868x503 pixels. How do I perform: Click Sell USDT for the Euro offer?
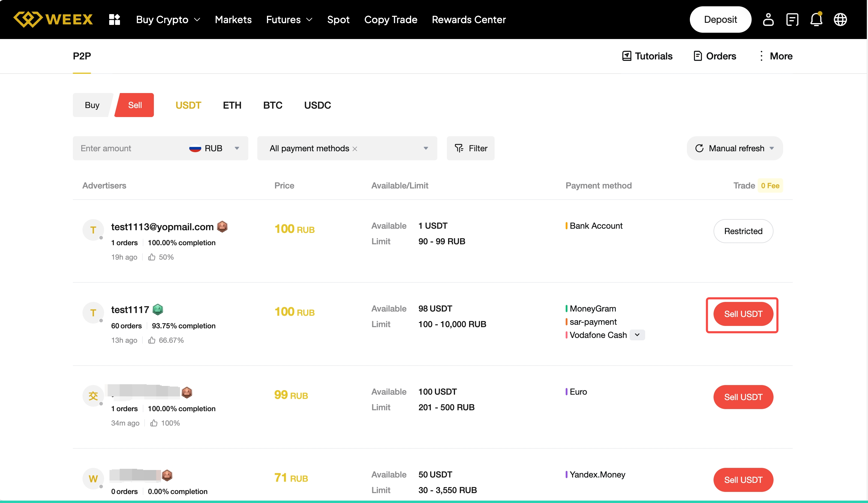click(x=743, y=397)
